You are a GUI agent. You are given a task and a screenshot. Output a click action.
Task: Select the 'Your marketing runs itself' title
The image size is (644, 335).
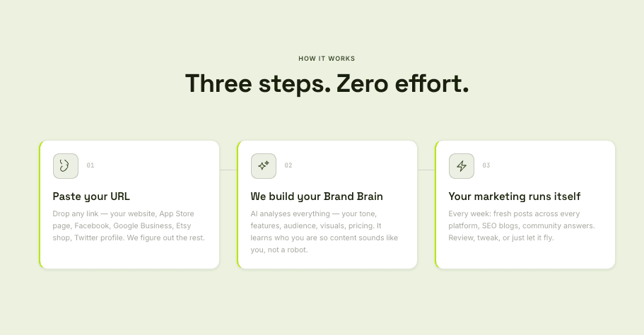[515, 196]
